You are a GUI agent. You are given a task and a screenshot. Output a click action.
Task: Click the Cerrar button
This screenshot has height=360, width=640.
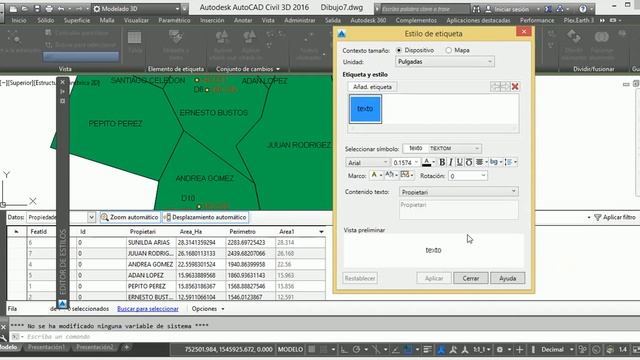[x=471, y=278]
